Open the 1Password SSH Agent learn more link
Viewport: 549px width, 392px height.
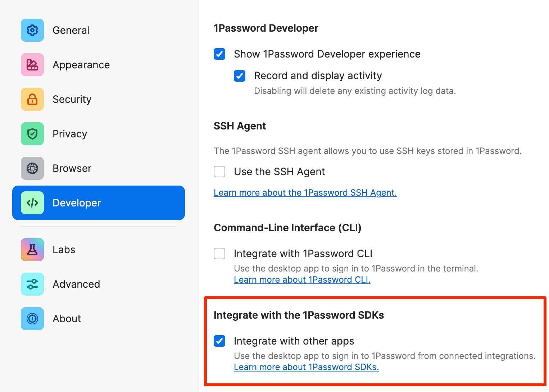coord(305,192)
